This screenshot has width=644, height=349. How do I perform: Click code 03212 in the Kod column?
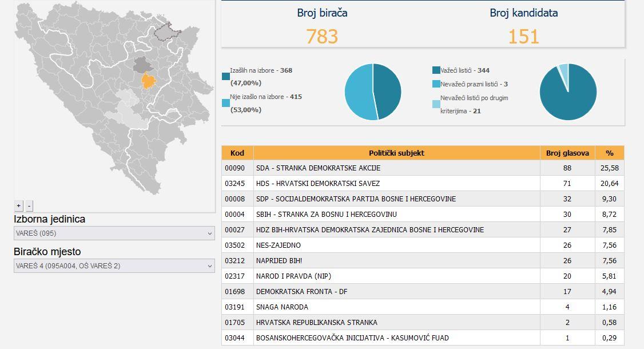tap(234, 261)
